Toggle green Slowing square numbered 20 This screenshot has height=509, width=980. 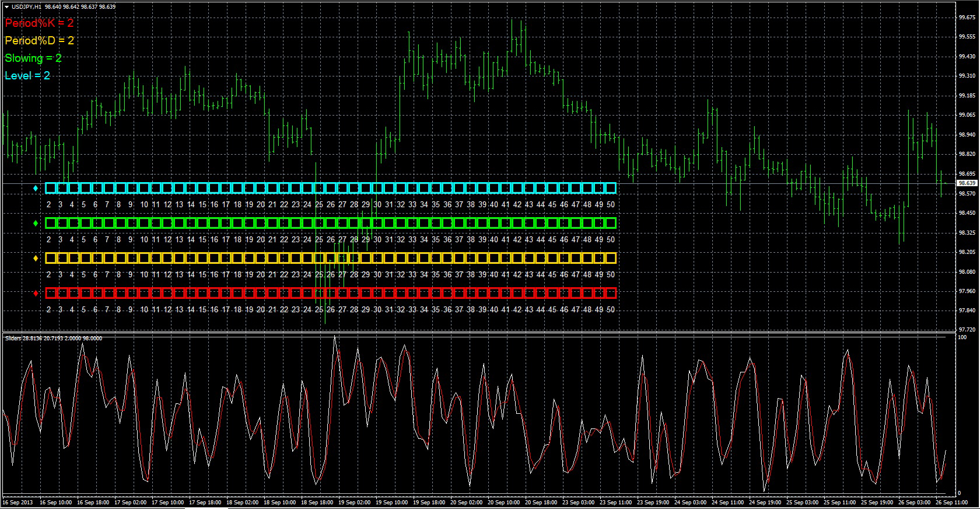point(261,223)
